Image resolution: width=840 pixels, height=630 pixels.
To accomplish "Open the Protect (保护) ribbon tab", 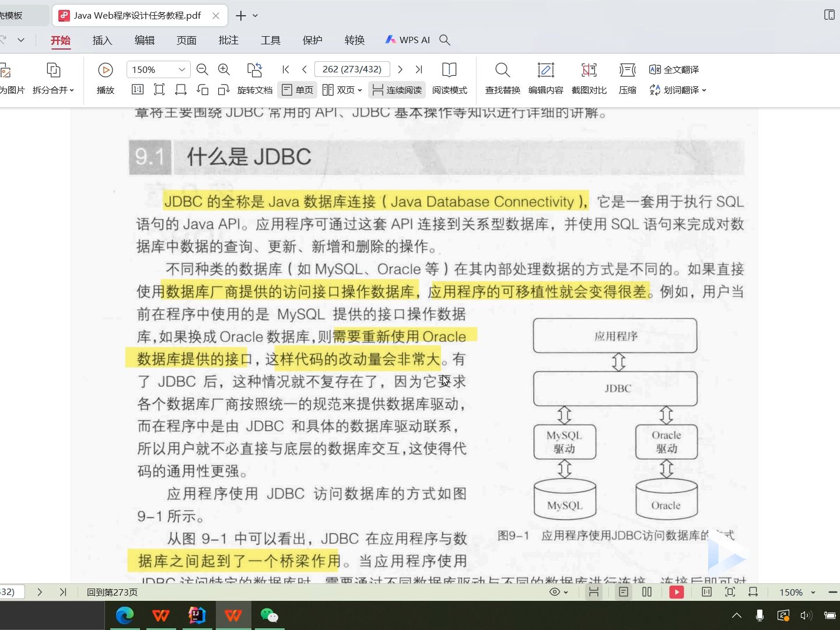I will tap(313, 40).
